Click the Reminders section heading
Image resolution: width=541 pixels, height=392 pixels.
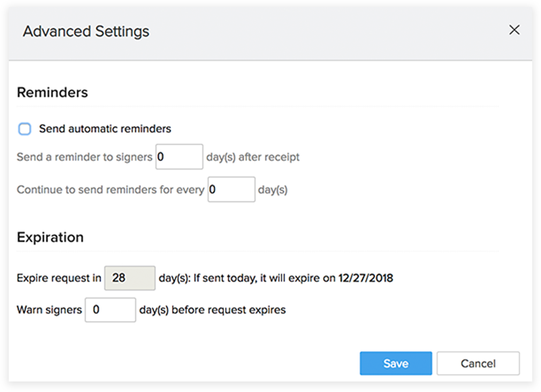[x=52, y=93]
